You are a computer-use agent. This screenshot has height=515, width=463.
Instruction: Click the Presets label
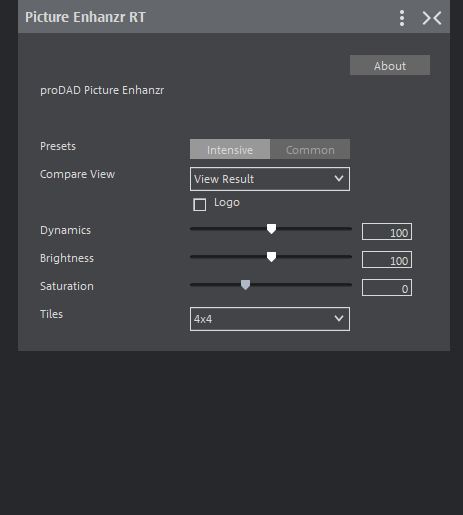58,146
